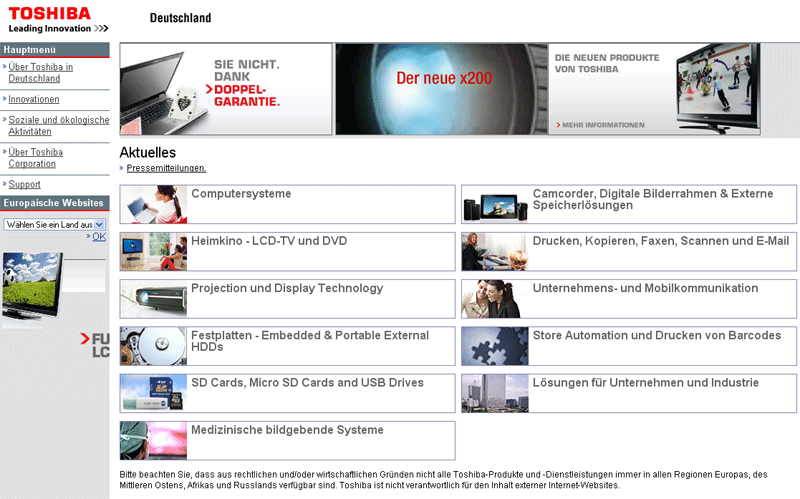
Task: Click the hard drive icon for Festplatten
Action: click(153, 346)
